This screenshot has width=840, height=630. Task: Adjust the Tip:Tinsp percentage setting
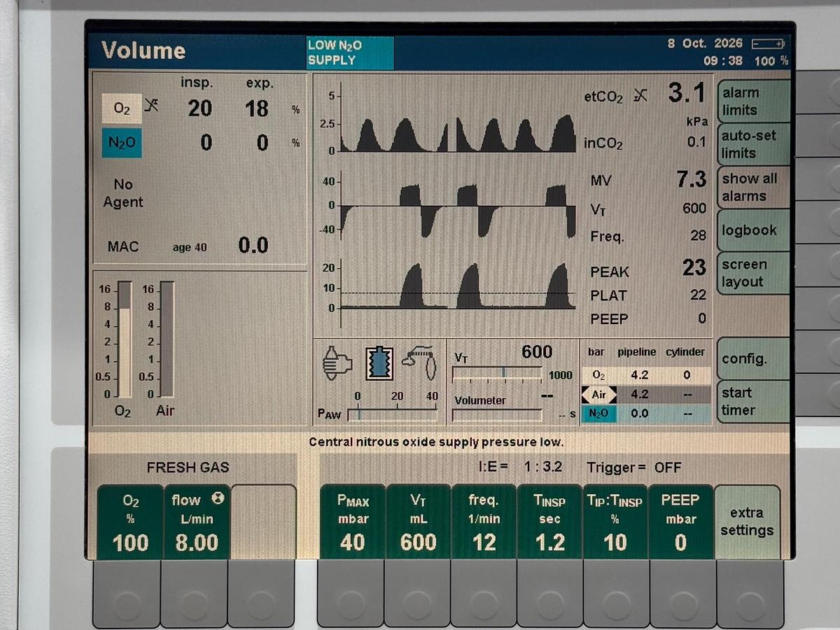[615, 522]
